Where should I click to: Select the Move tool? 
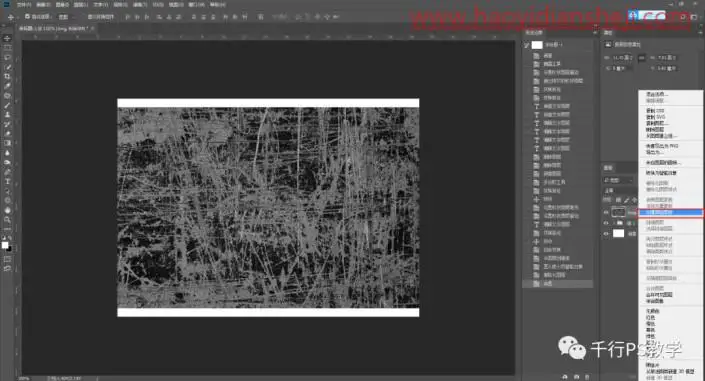(x=7, y=38)
